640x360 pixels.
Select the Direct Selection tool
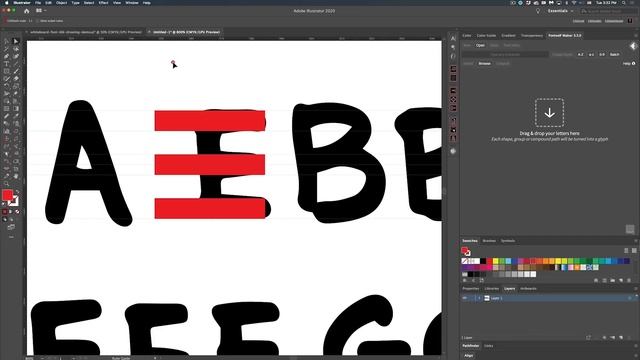coord(16,41)
